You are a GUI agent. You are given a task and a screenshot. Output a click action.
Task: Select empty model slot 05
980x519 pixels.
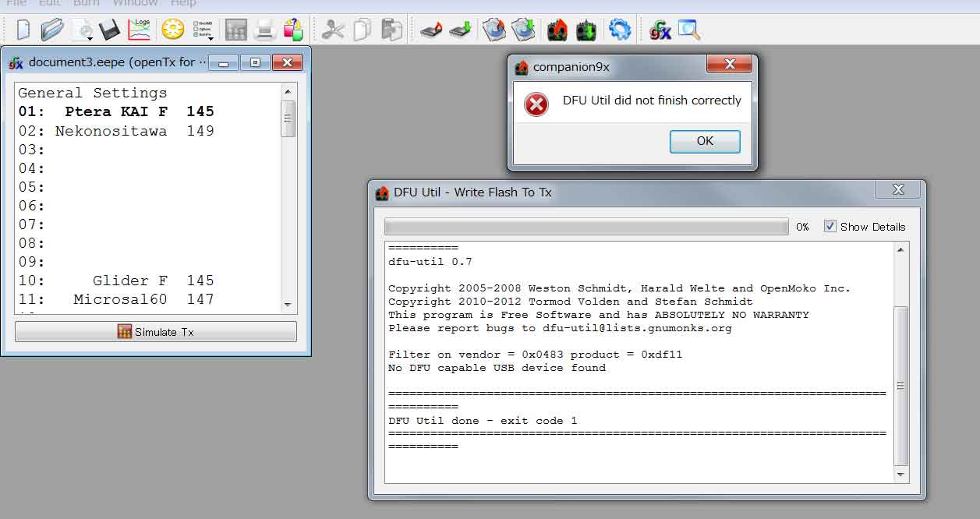point(148,187)
